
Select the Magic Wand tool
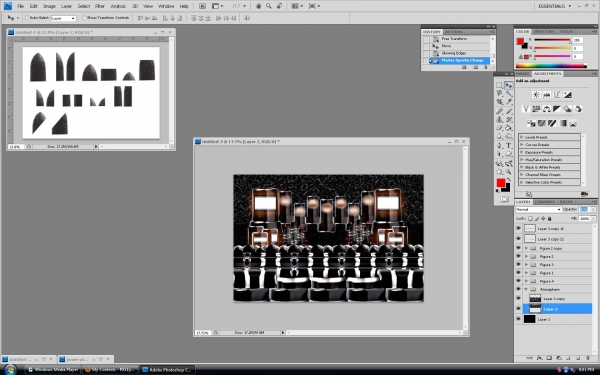click(x=509, y=93)
